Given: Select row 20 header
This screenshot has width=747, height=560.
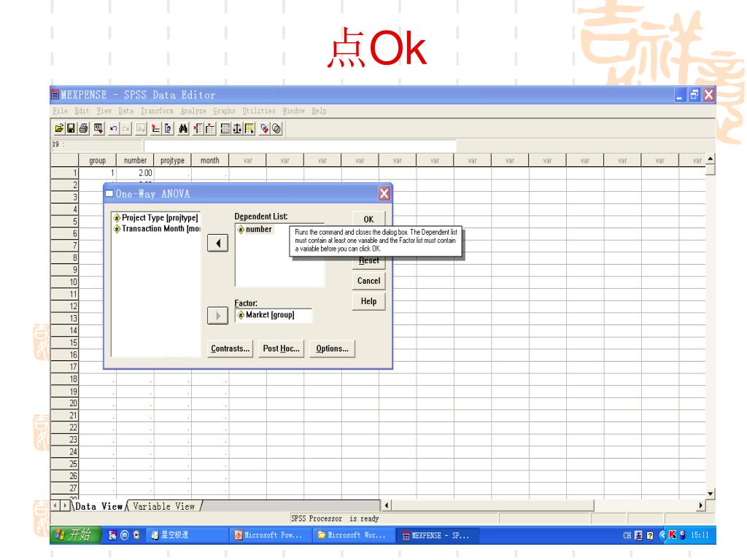Looking at the screenshot, I should click(x=64, y=403).
